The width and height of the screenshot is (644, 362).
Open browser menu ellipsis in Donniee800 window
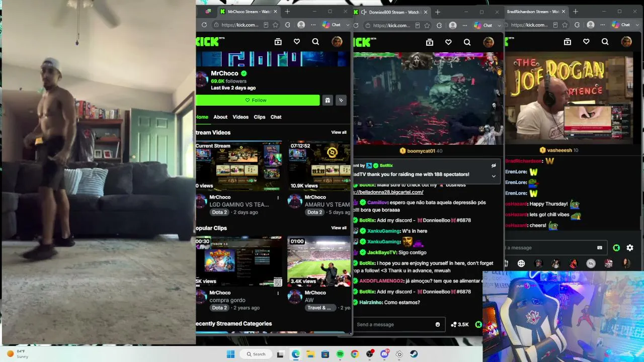[465, 25]
